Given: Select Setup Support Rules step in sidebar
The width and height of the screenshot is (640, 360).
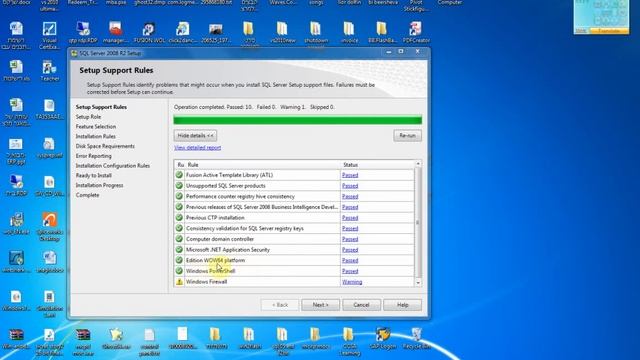Looking at the screenshot, I should pos(101,107).
